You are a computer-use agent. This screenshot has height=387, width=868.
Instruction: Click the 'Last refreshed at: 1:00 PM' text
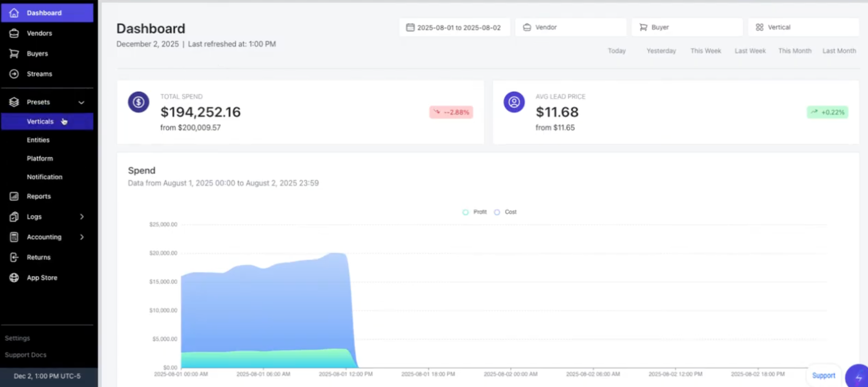click(232, 44)
